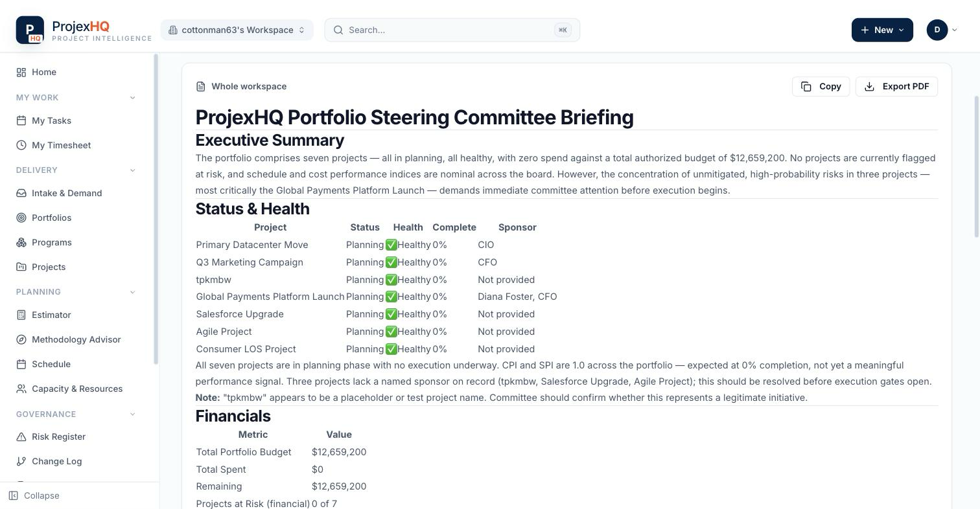Image resolution: width=980 pixels, height=509 pixels.
Task: Collapse the sidebar with Collapse button
Action: click(x=34, y=495)
